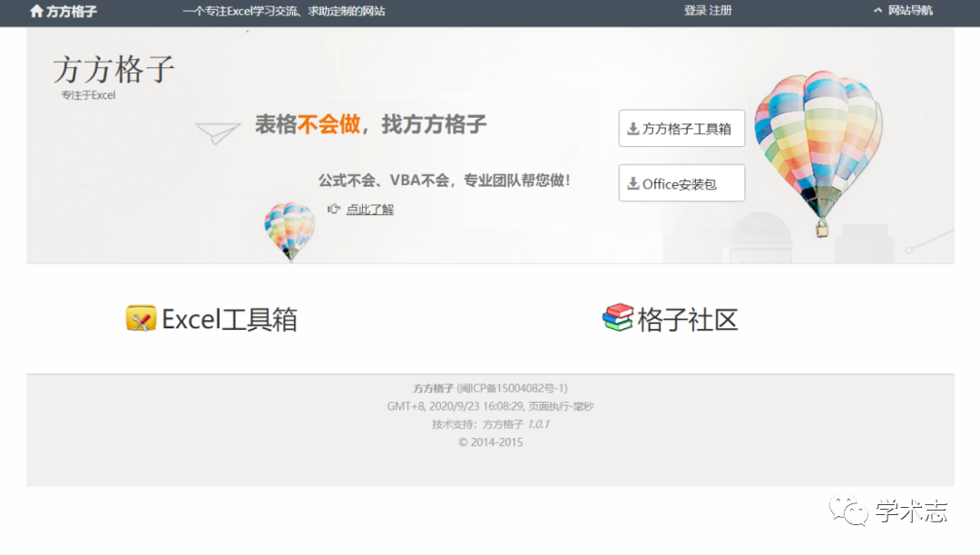Click 方方格子 after 技术支持 in footer

tap(503, 424)
